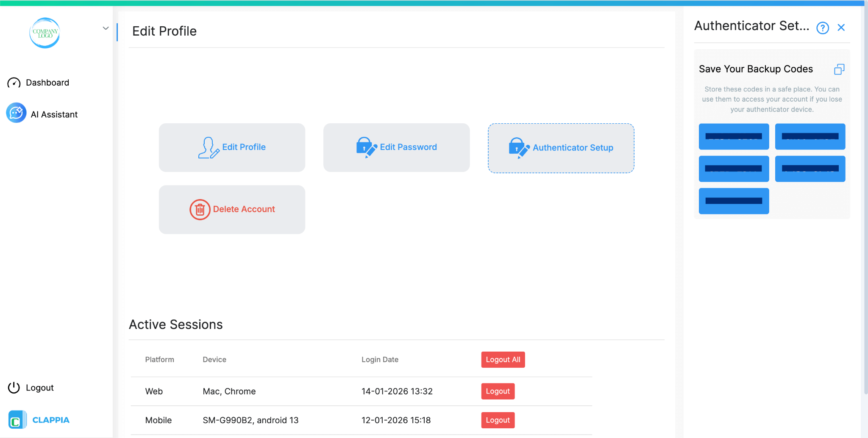Select the Edit Password lock icon
Image resolution: width=868 pixels, height=438 pixels.
point(366,147)
